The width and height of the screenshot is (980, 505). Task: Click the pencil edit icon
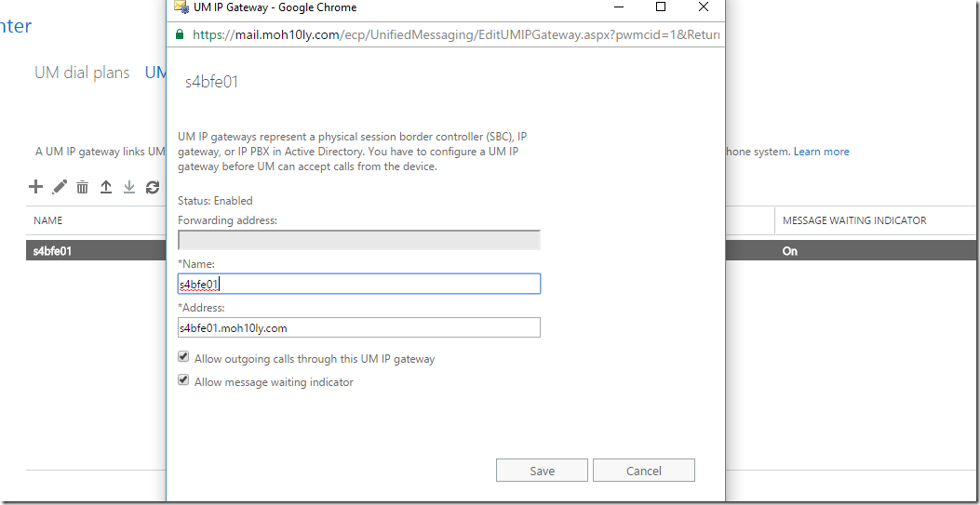point(60,187)
